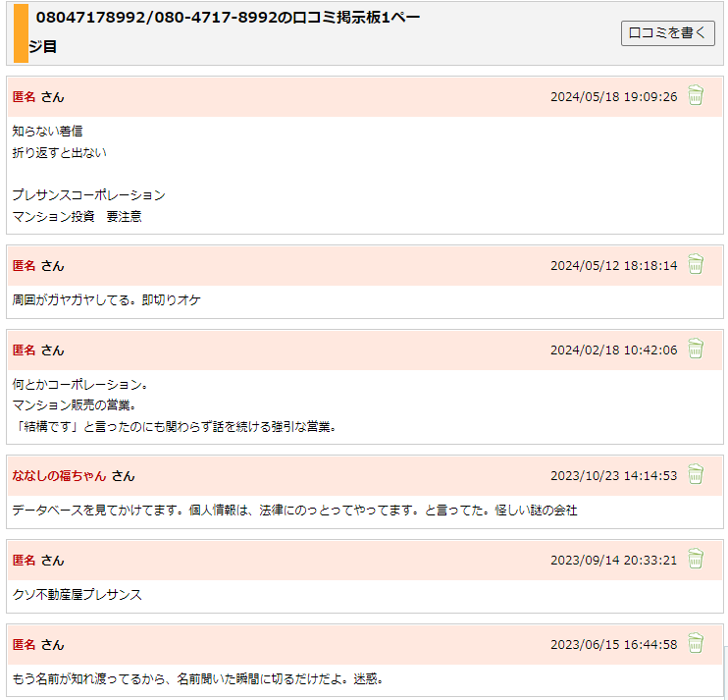The height and width of the screenshot is (700, 728).
Task: Click the line マンション投資 要注意
Action: pyautogui.click(x=78, y=216)
